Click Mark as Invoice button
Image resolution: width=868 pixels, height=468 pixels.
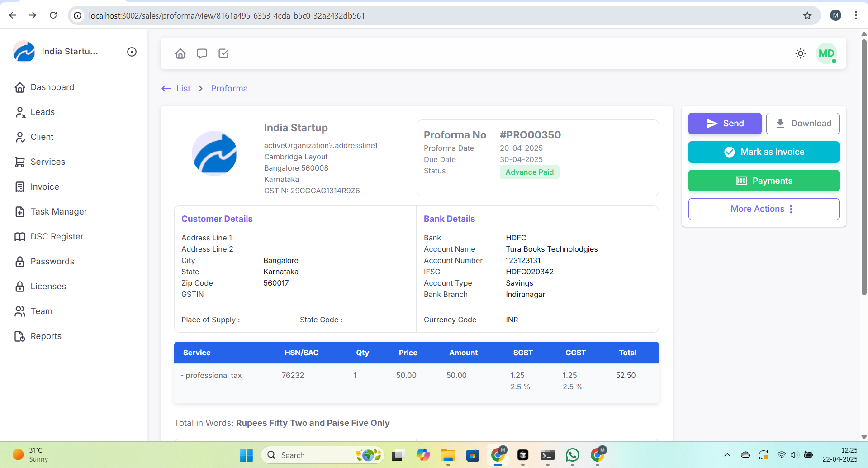point(763,152)
